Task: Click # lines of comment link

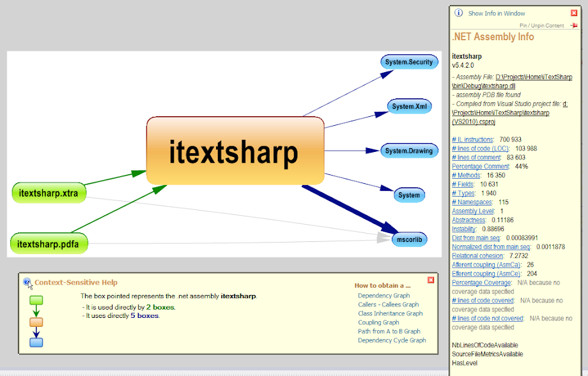Action: (476, 157)
